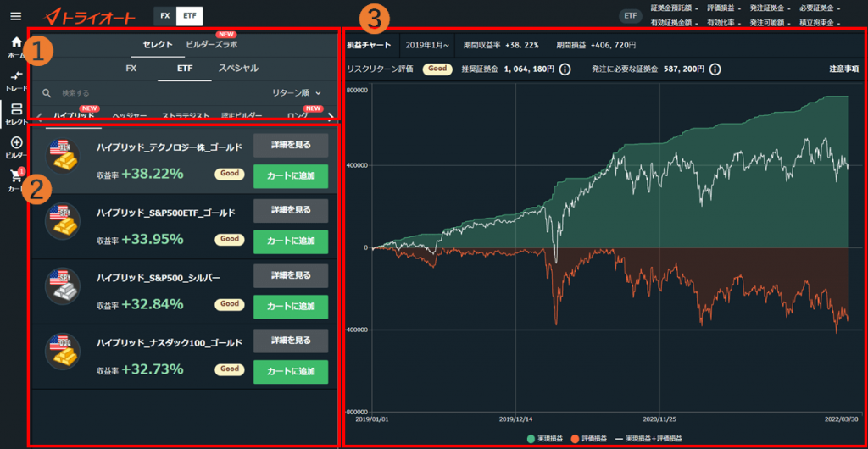868x449 pixels.
Task: Select the FX category tab
Action: 131,69
